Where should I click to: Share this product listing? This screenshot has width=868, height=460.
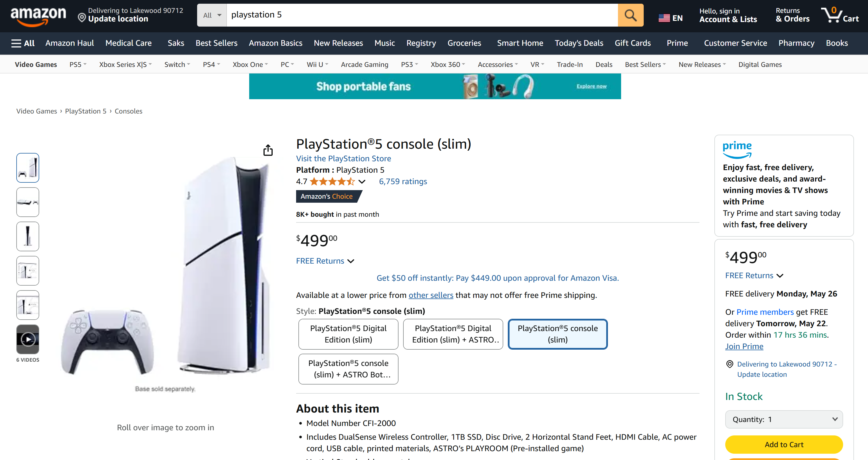coord(268,150)
